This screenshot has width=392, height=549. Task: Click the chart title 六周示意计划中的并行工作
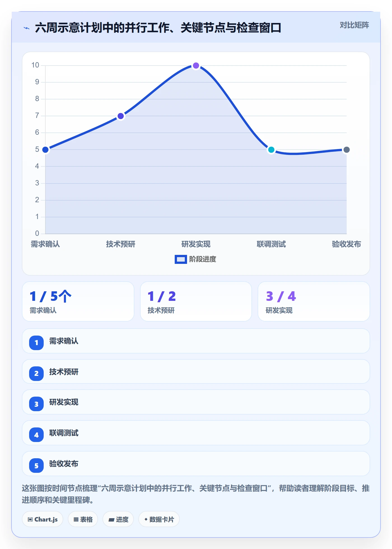point(158,28)
